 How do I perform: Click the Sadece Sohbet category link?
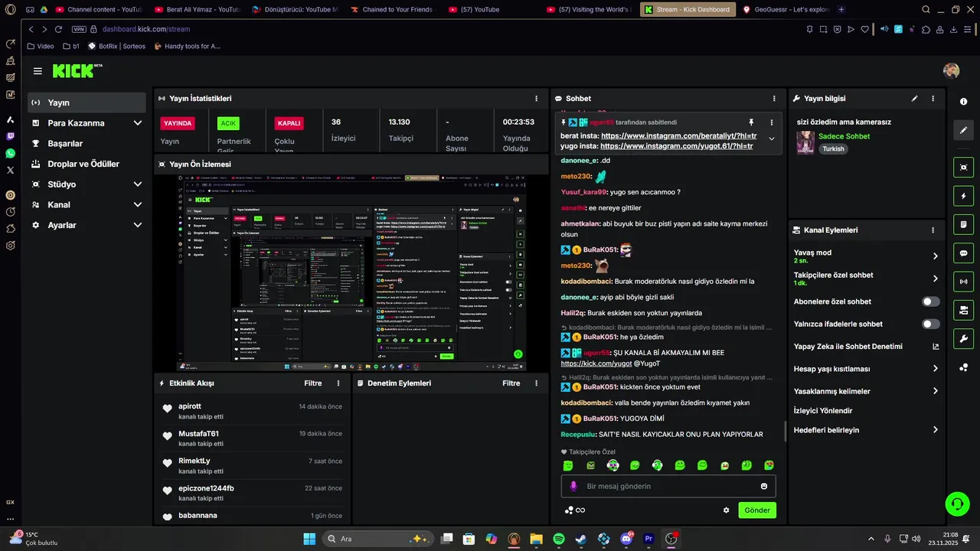click(844, 136)
